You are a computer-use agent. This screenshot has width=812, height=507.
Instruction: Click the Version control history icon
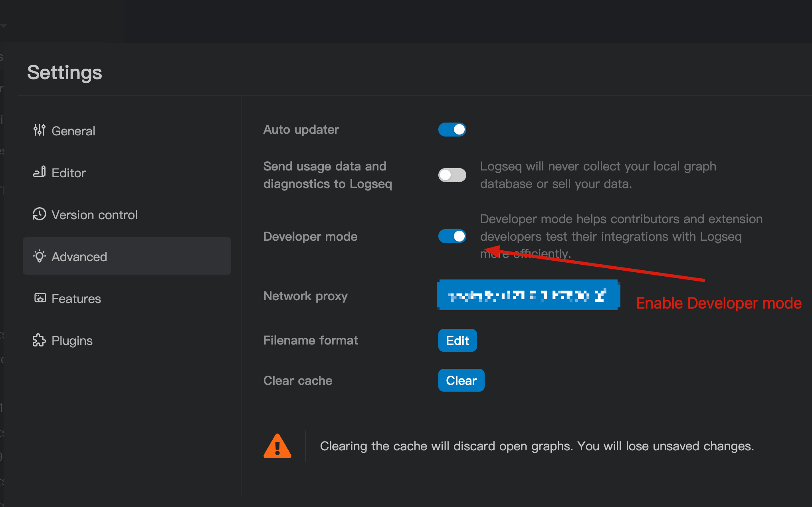point(39,214)
